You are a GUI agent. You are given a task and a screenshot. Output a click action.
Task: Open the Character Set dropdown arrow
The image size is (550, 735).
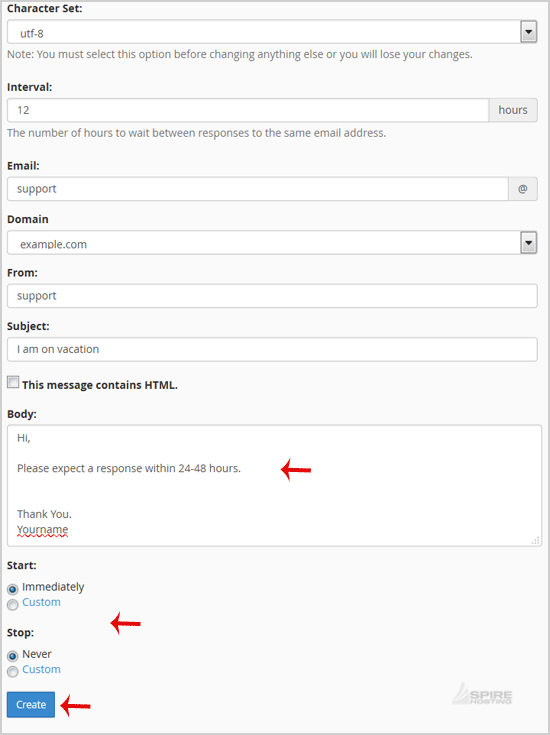(528, 32)
